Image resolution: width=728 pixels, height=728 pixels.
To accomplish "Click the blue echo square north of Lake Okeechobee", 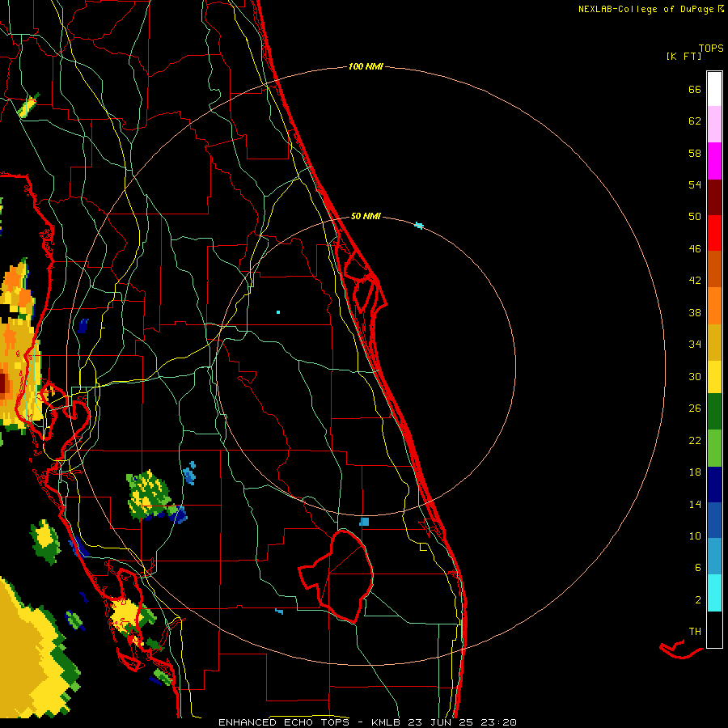I will pos(365,522).
